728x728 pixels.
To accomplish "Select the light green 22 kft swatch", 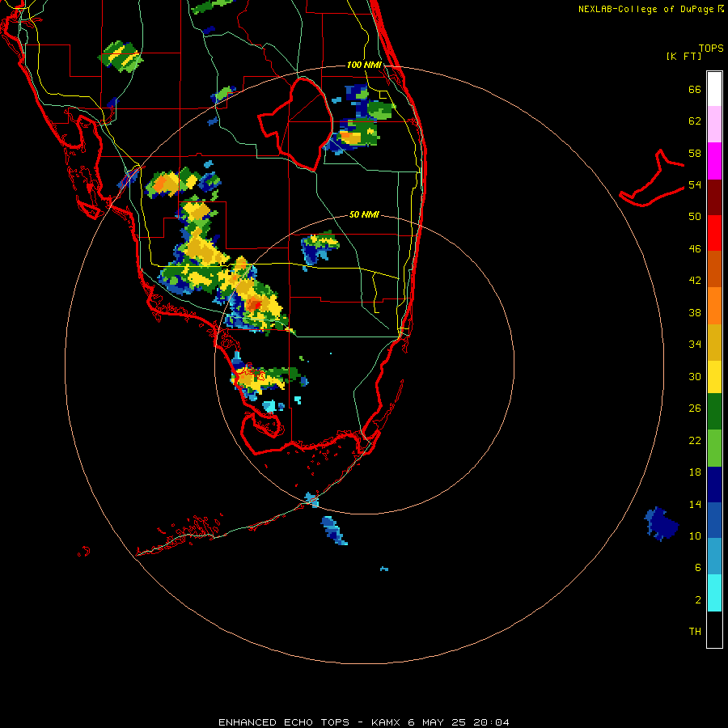I will click(714, 448).
